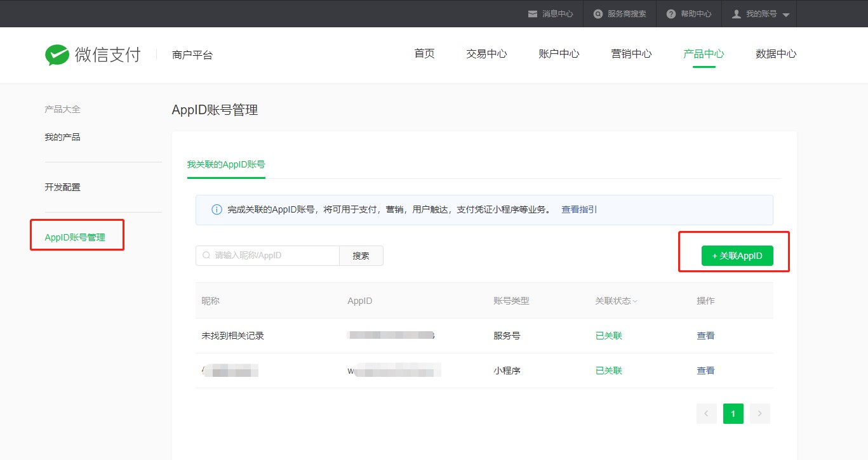Open 服务商搜索 in the top bar

pyautogui.click(x=627, y=14)
